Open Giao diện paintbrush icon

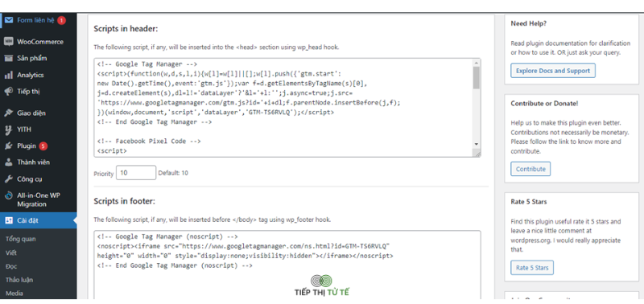[9, 113]
